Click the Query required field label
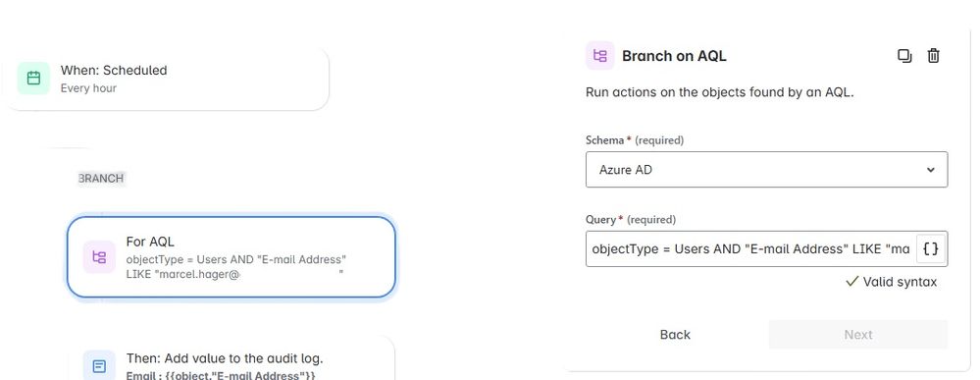The width and height of the screenshot is (980, 380). click(x=631, y=220)
